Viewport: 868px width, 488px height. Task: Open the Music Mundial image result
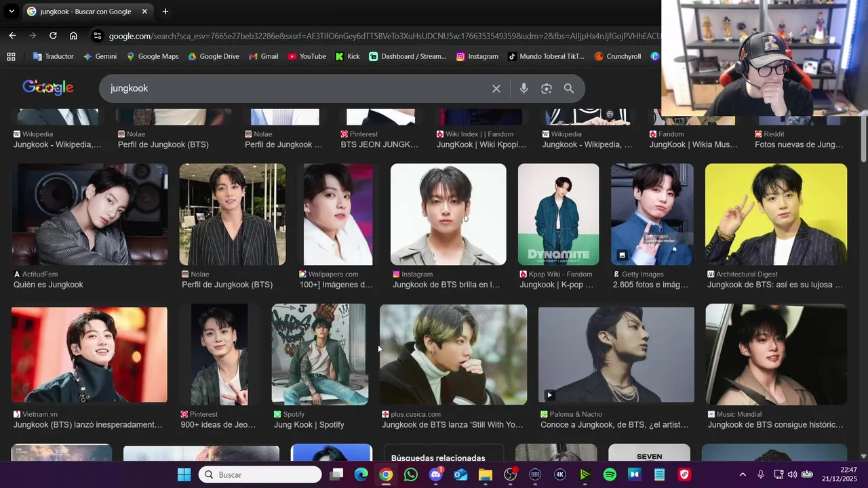click(x=776, y=354)
